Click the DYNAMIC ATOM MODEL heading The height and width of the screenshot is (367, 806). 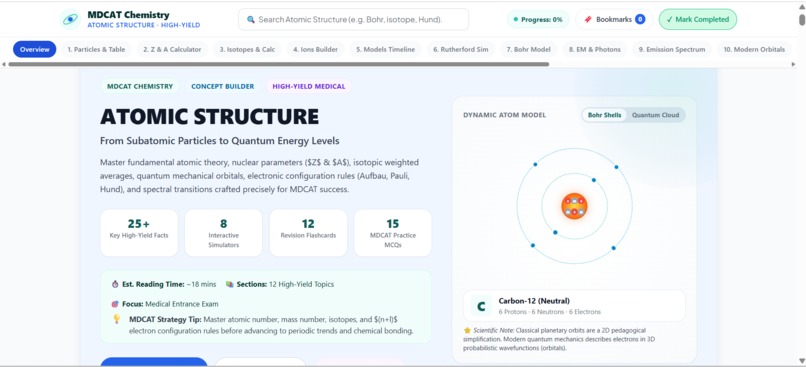505,115
